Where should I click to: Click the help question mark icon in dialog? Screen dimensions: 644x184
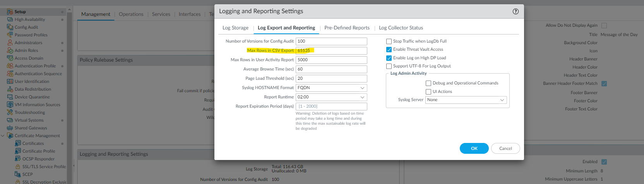(x=516, y=11)
